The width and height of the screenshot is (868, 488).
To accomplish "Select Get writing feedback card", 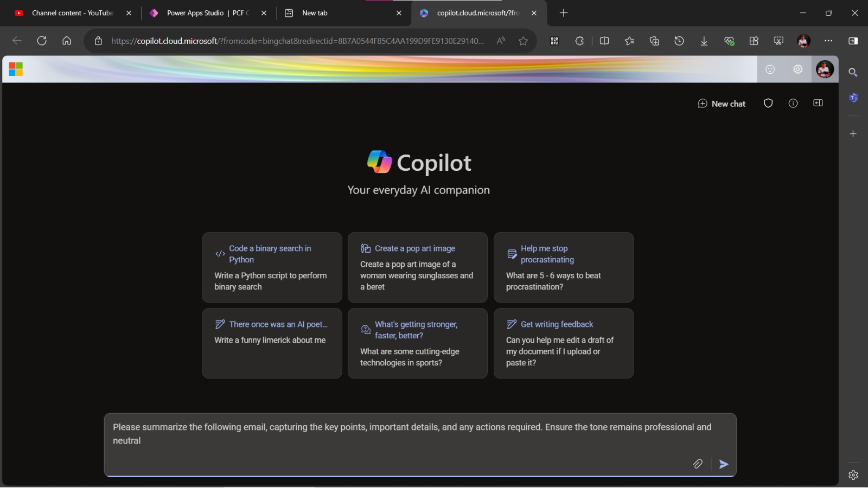I will tap(564, 343).
